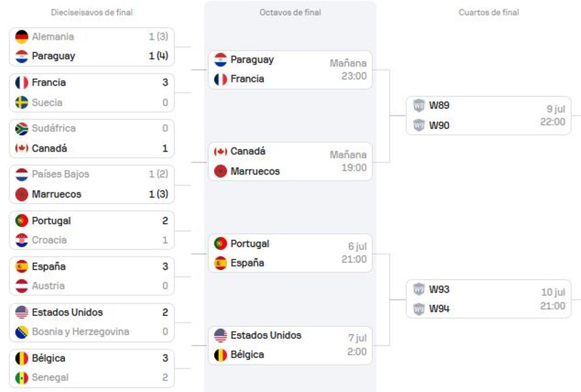Click the Austria team name link

click(48, 286)
